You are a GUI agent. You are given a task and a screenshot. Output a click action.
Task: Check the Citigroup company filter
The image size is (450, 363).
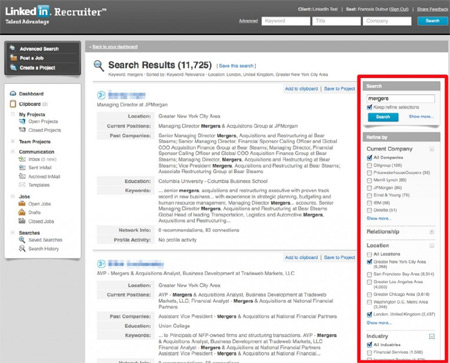[x=369, y=165]
